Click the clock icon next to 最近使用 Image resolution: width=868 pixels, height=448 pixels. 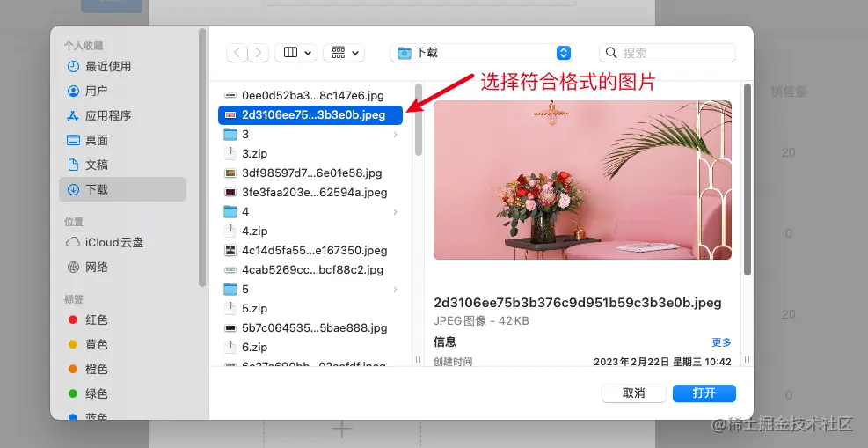[73, 67]
